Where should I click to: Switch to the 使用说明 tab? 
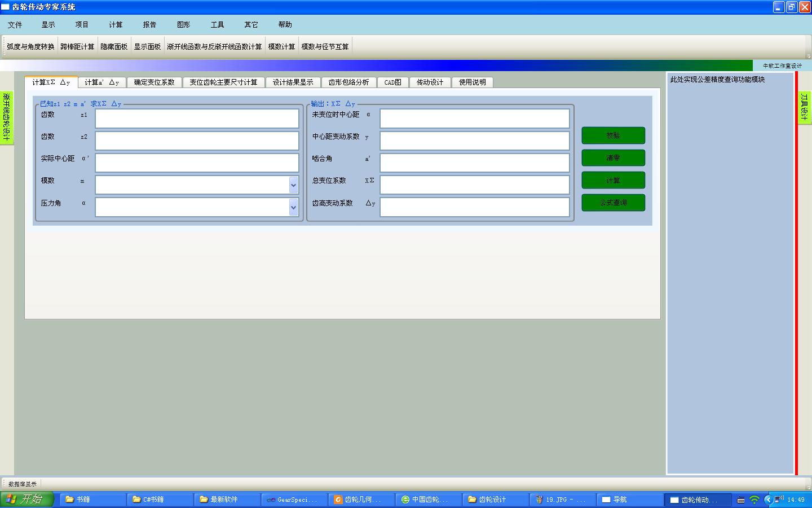click(473, 82)
